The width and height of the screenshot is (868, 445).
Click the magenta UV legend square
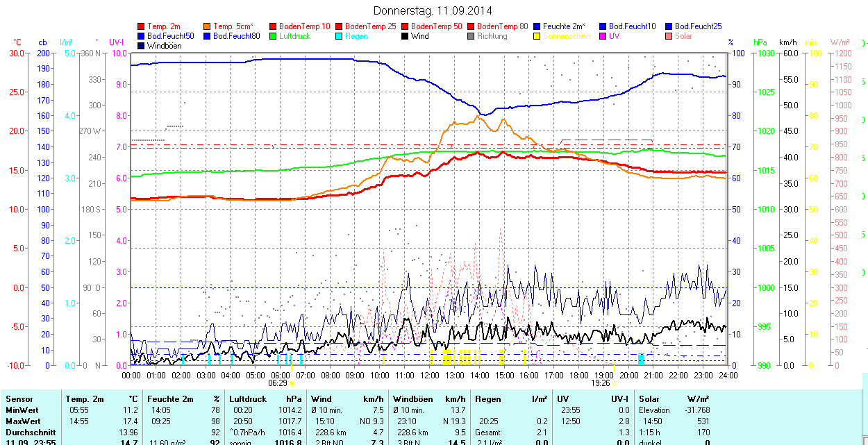pos(603,36)
